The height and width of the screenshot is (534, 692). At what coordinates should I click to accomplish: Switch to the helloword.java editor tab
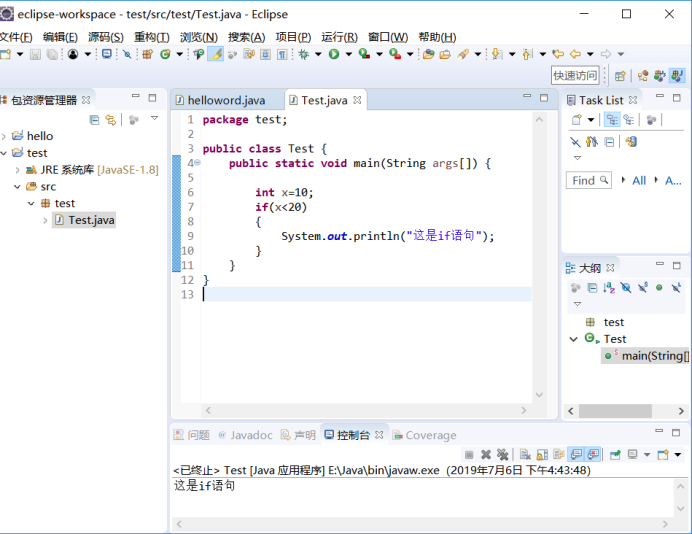point(226,100)
